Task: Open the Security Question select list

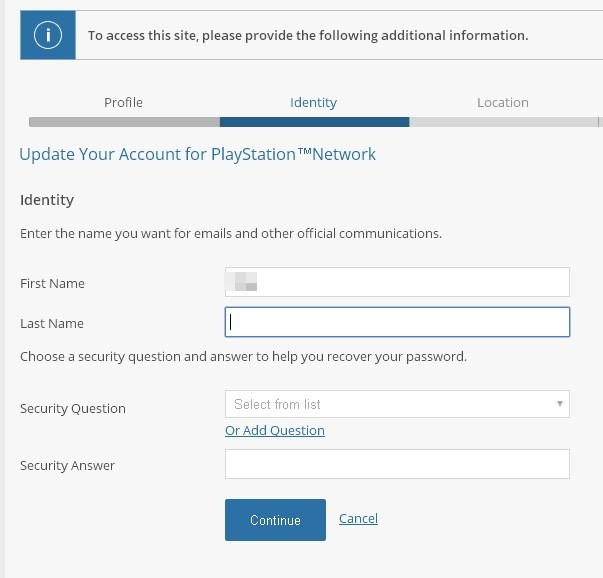Action: coord(397,404)
